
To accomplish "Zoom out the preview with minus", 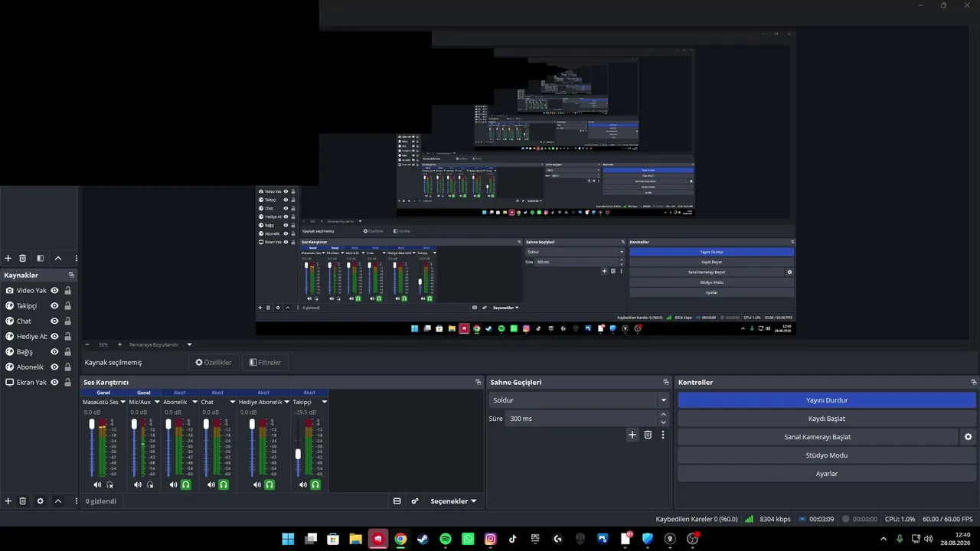I will [x=87, y=344].
